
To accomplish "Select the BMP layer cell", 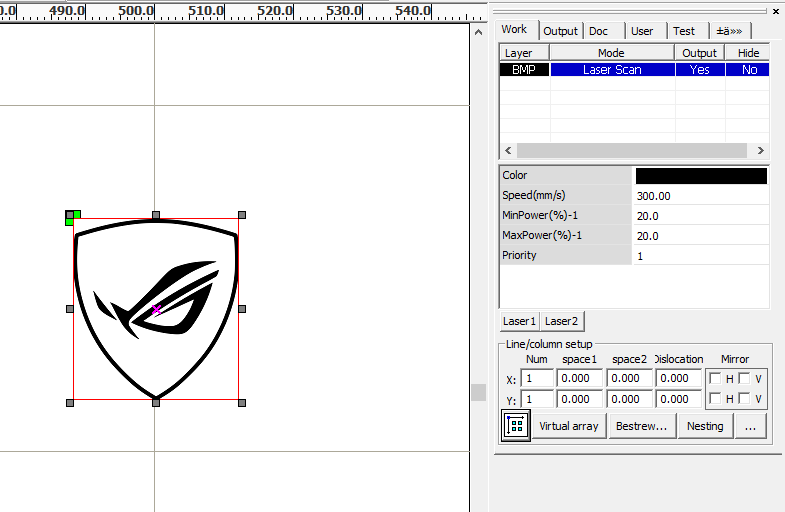I will pos(524,70).
